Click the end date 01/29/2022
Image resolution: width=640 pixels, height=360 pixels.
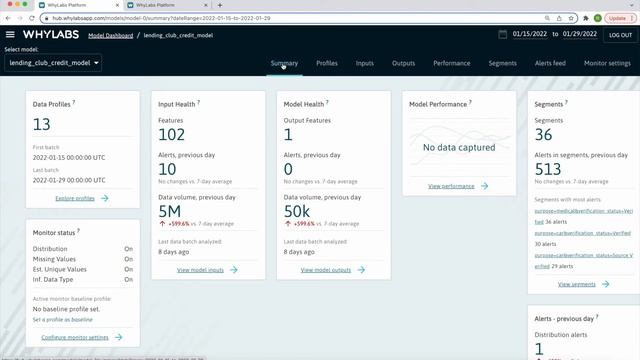click(x=580, y=34)
